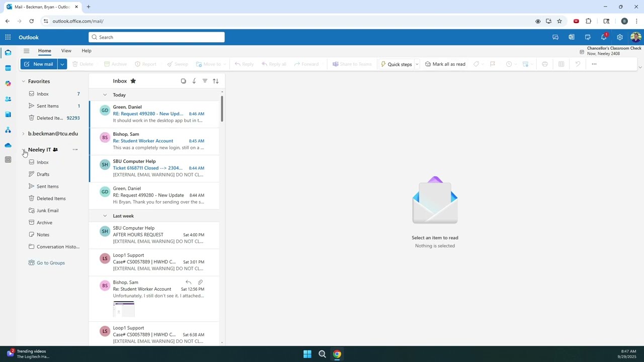The height and width of the screenshot is (362, 644).
Task: Select Inbox under Favorites
Action: (54, 94)
